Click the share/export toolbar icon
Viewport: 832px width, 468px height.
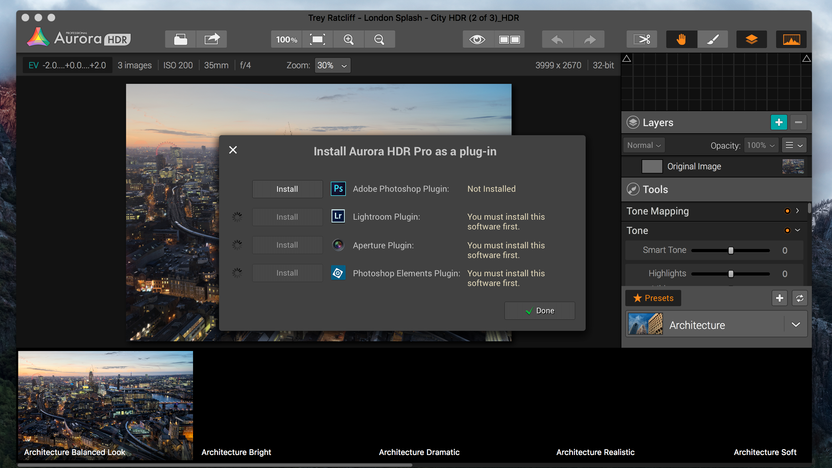coord(212,39)
